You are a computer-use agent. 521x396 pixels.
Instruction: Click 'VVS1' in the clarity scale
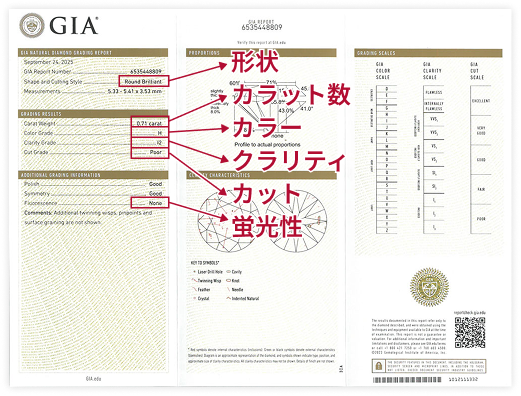[x=434, y=119]
